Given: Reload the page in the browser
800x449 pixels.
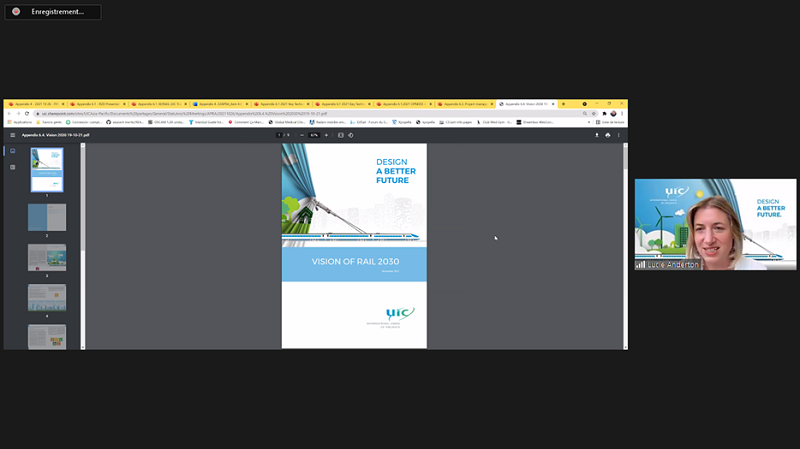Looking at the screenshot, I should [27, 113].
